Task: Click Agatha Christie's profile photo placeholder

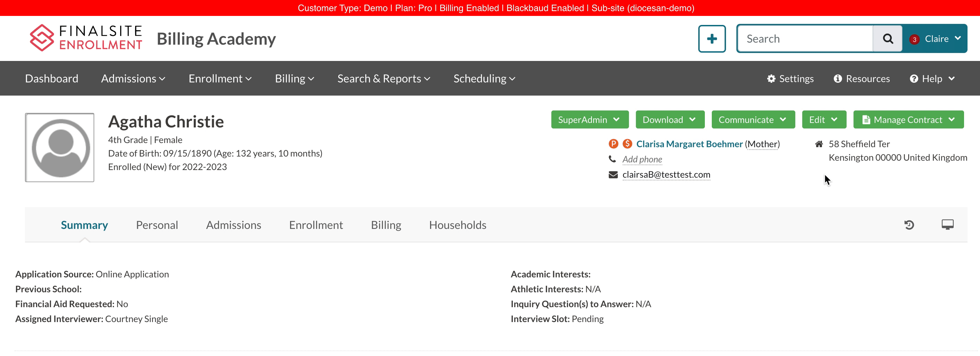Action: [60, 148]
